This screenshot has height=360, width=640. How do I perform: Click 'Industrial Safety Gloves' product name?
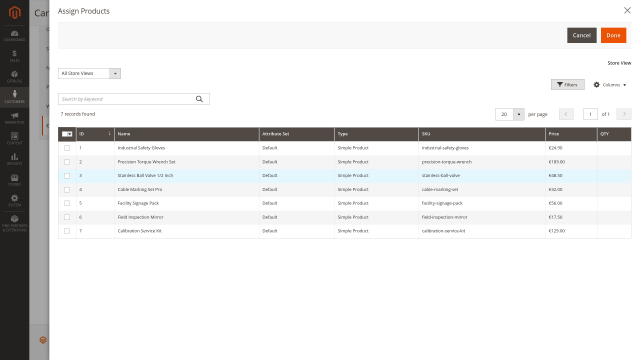[x=141, y=148]
